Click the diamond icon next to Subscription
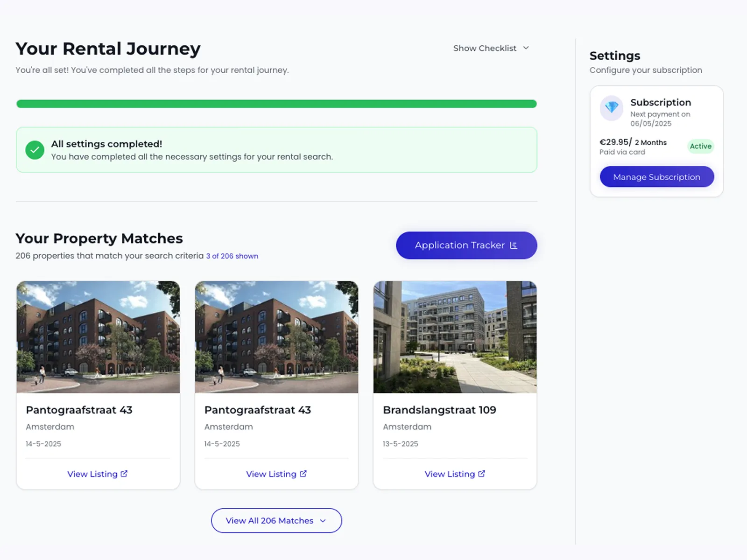 point(612,108)
